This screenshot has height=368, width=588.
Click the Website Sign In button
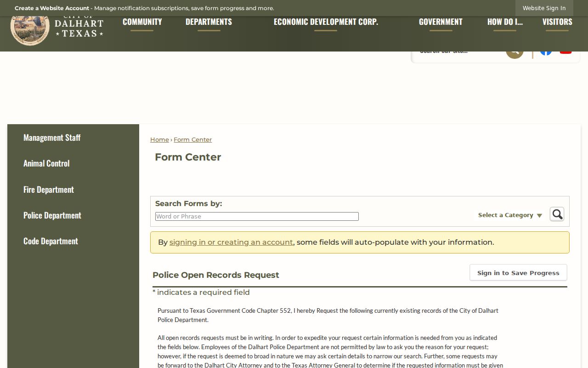coord(544,8)
